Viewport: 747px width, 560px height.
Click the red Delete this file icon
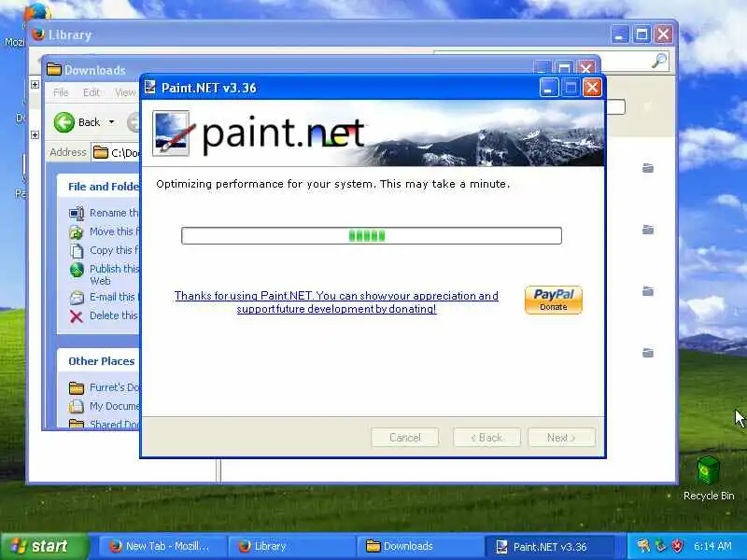[77, 316]
